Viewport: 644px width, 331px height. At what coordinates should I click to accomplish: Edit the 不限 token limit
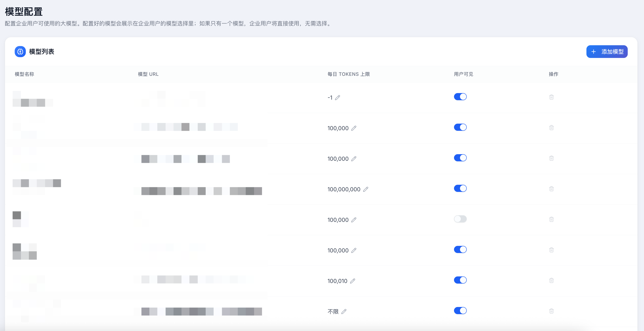[x=344, y=312]
